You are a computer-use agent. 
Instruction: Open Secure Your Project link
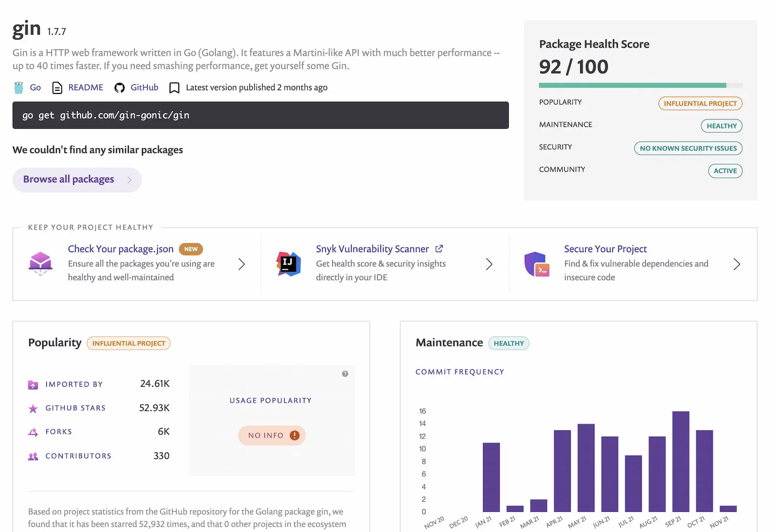pos(605,249)
